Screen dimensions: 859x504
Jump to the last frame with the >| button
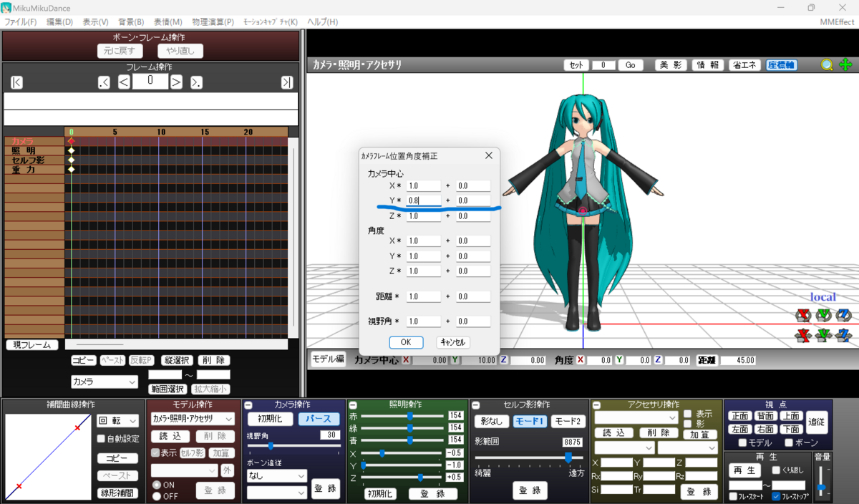coord(287,82)
